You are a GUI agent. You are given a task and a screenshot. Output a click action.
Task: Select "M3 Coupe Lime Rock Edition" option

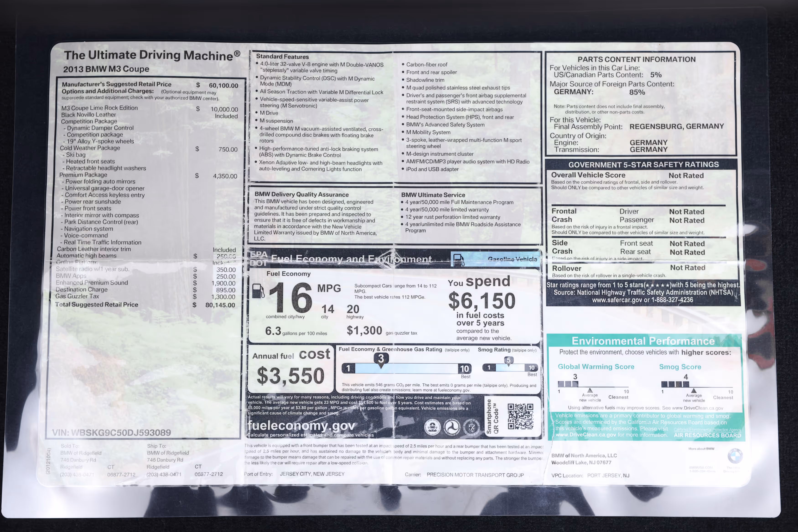point(99,108)
